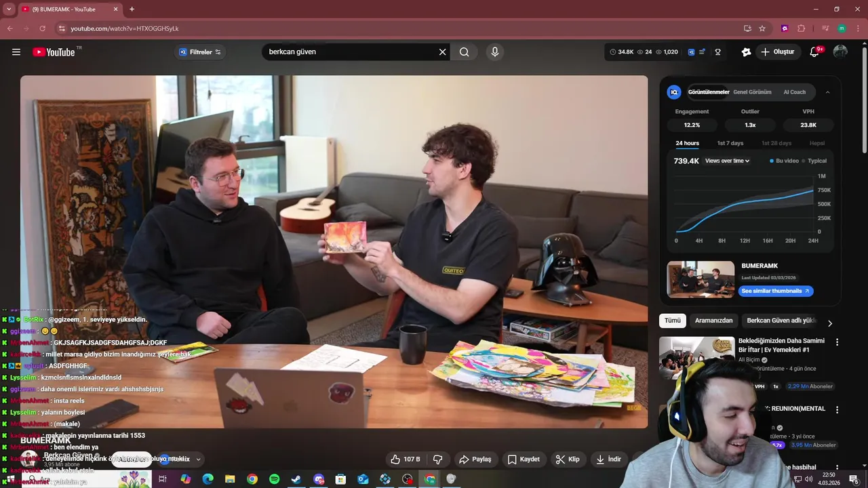Show more filter chips with right arrow
Viewport: 868px width, 488px height.
(x=829, y=323)
